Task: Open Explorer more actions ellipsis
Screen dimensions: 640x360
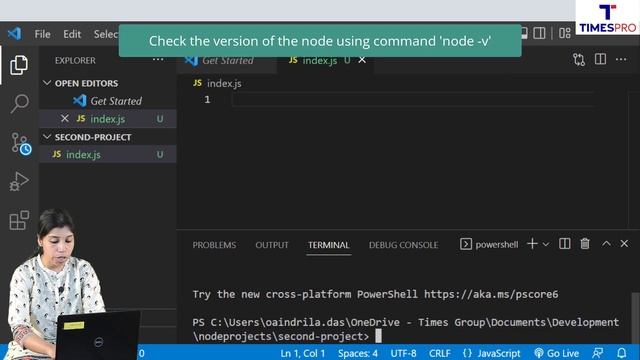Action: tap(158, 60)
